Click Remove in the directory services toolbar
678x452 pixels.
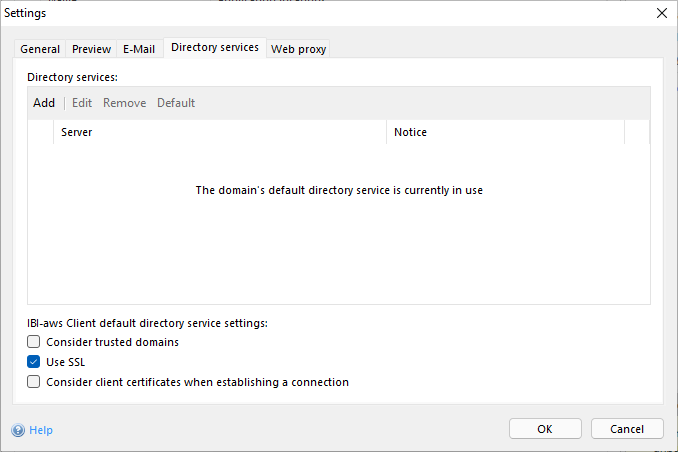point(124,103)
